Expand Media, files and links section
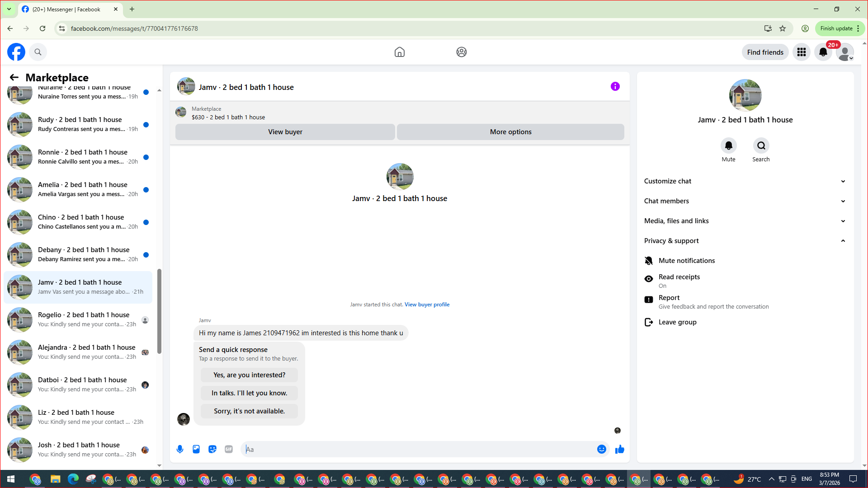868x488 pixels. (745, 221)
